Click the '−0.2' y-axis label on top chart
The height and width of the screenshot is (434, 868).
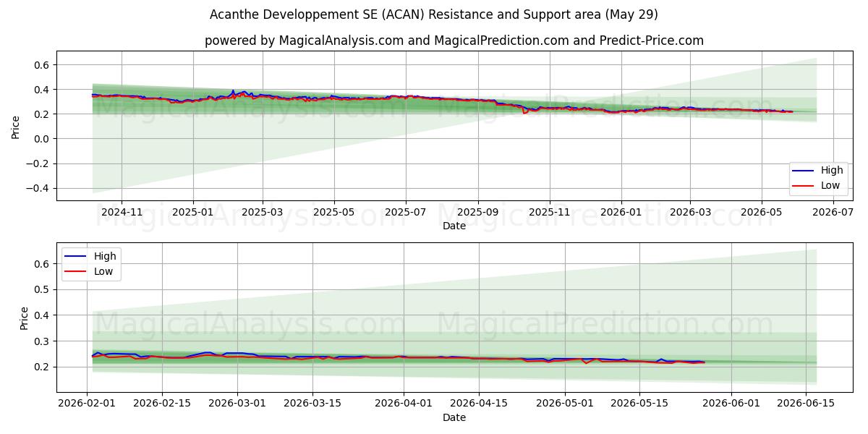[37, 163]
